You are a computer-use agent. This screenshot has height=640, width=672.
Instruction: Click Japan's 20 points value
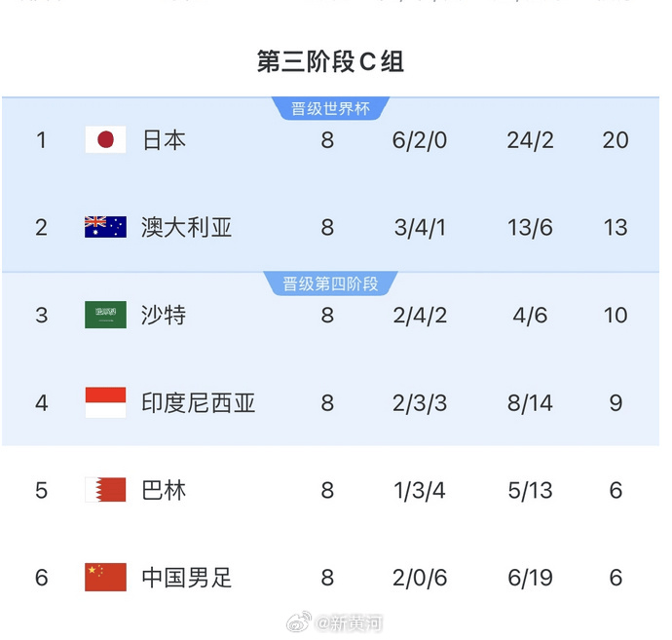(616, 140)
